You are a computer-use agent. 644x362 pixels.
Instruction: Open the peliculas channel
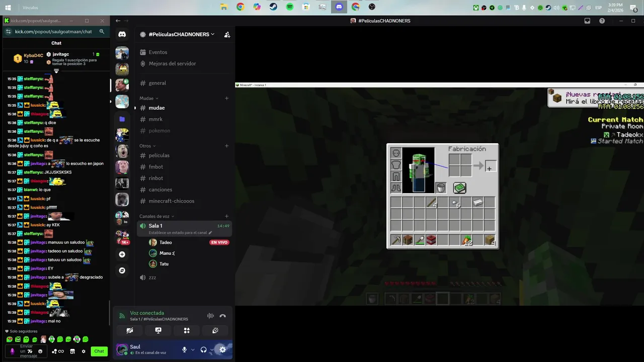pyautogui.click(x=184, y=155)
